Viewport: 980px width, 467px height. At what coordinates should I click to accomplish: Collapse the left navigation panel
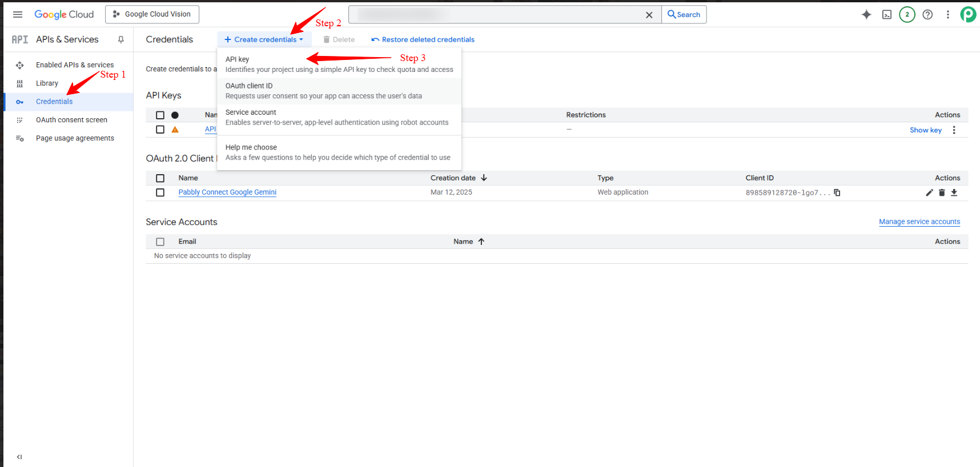(x=19, y=457)
